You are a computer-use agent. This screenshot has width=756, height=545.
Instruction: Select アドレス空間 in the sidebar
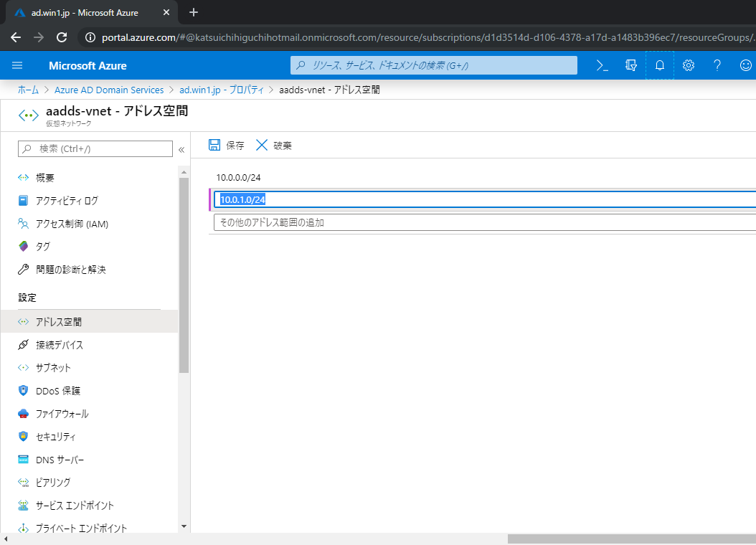tap(90, 321)
